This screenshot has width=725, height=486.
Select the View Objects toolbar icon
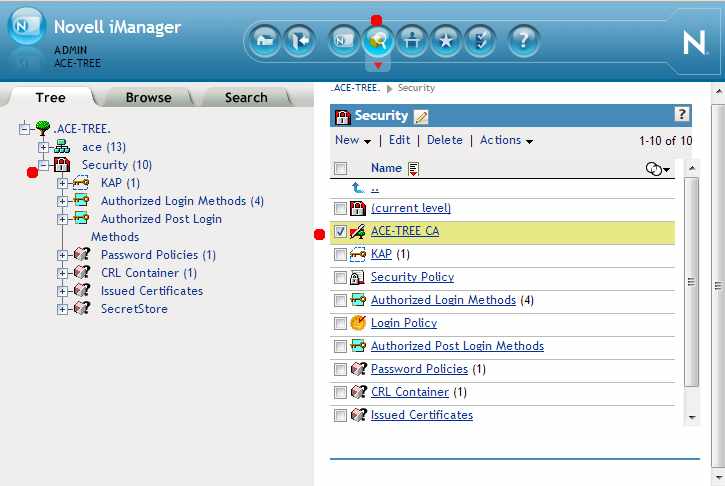378,41
